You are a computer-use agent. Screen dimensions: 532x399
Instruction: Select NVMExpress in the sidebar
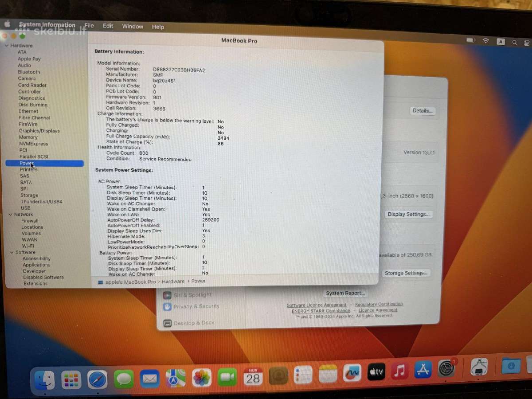(x=33, y=144)
